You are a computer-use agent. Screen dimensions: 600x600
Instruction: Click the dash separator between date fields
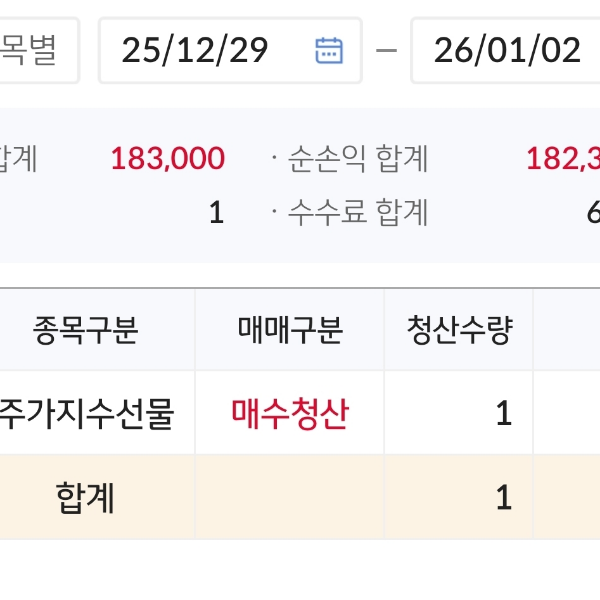(x=387, y=50)
